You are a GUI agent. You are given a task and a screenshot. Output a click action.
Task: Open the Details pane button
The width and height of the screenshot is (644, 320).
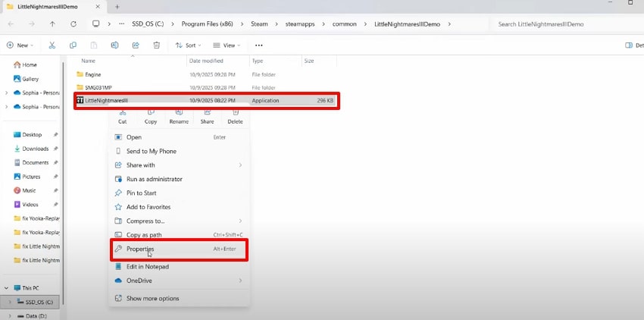(633, 45)
